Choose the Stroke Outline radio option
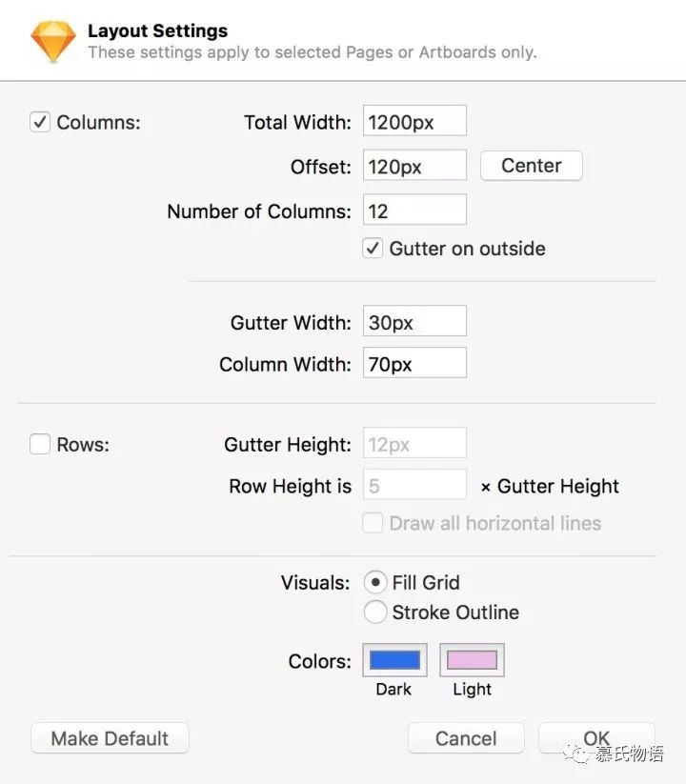 tap(375, 612)
